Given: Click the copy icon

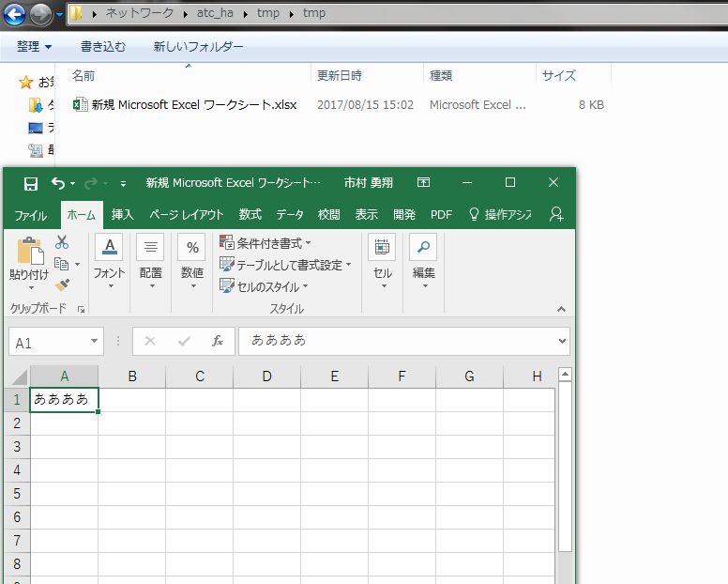Looking at the screenshot, I should (x=61, y=264).
